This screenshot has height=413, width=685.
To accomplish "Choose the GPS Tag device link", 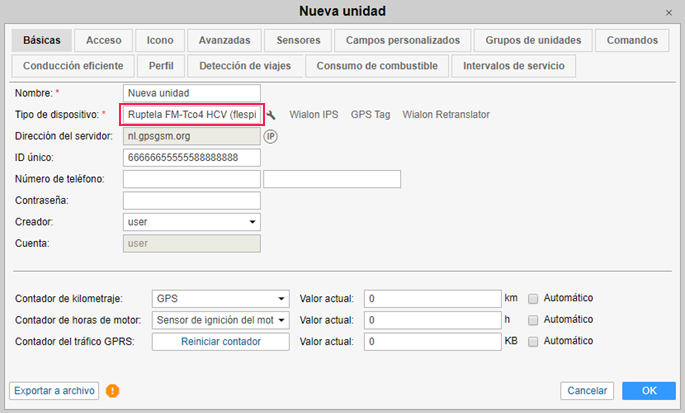I will (370, 115).
